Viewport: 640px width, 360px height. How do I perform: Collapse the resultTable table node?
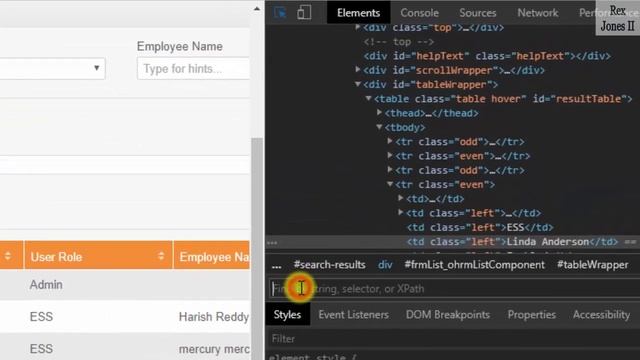tap(369, 98)
